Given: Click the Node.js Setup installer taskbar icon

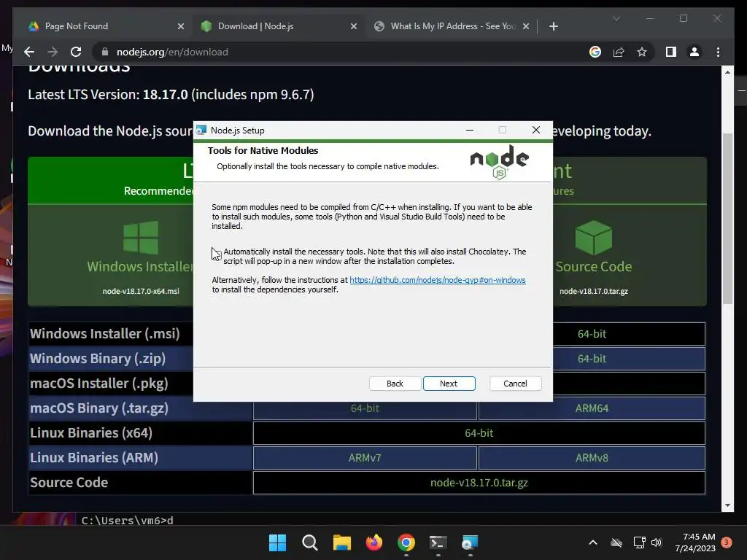Looking at the screenshot, I should pyautogui.click(x=470, y=542).
